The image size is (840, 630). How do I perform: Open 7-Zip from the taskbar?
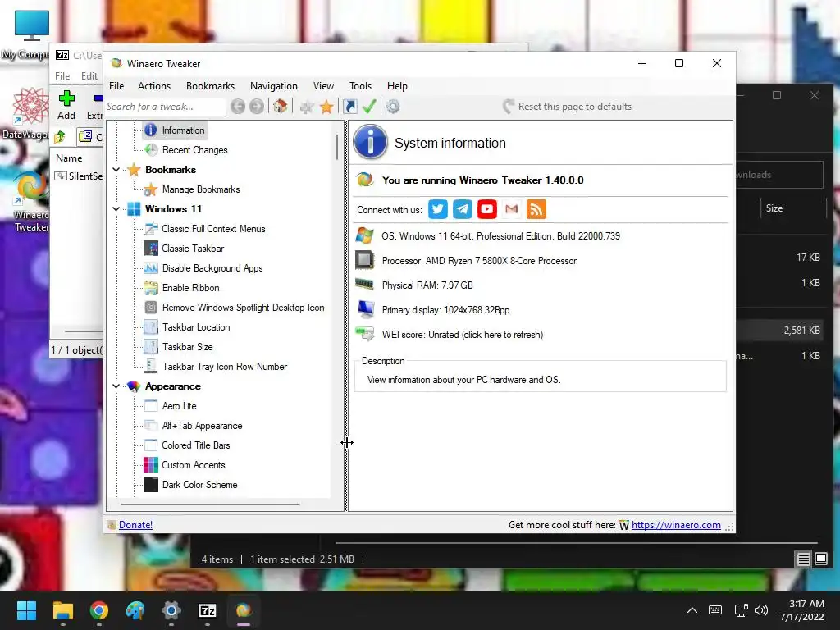208,610
